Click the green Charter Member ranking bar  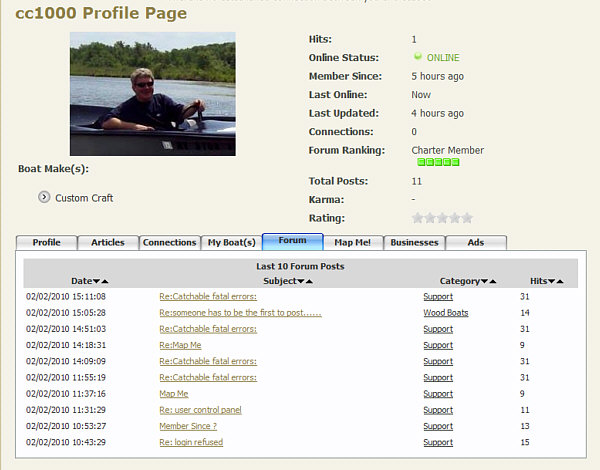(438, 162)
